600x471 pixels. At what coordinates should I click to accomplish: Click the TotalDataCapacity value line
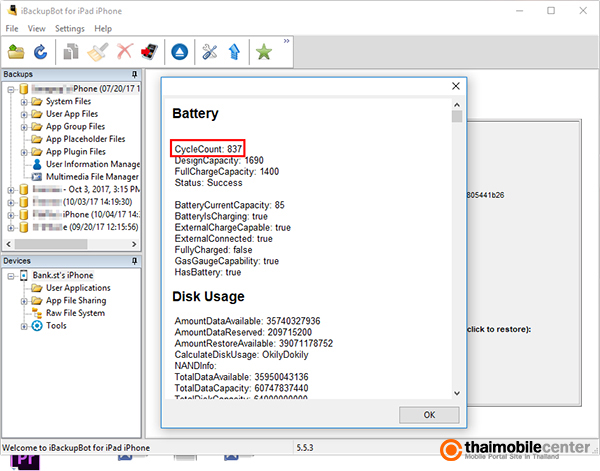tap(241, 388)
